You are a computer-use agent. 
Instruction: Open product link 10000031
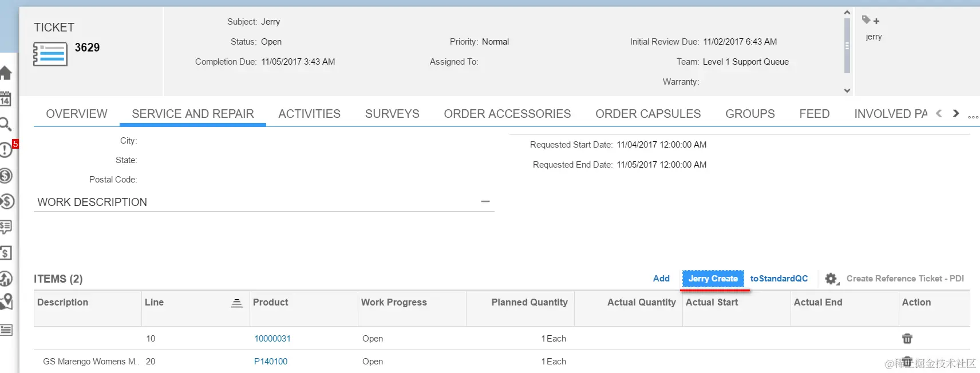pos(272,339)
